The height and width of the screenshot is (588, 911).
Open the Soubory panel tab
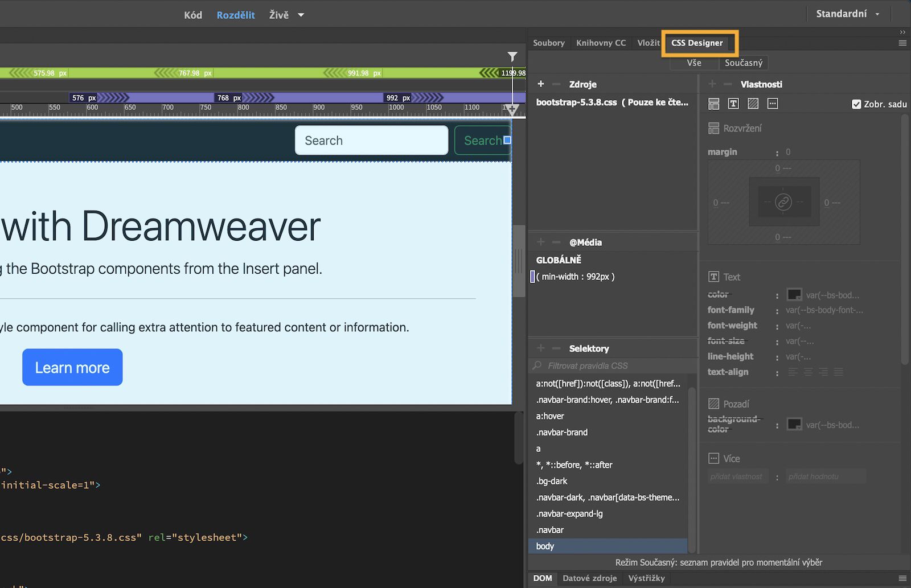[x=548, y=43]
